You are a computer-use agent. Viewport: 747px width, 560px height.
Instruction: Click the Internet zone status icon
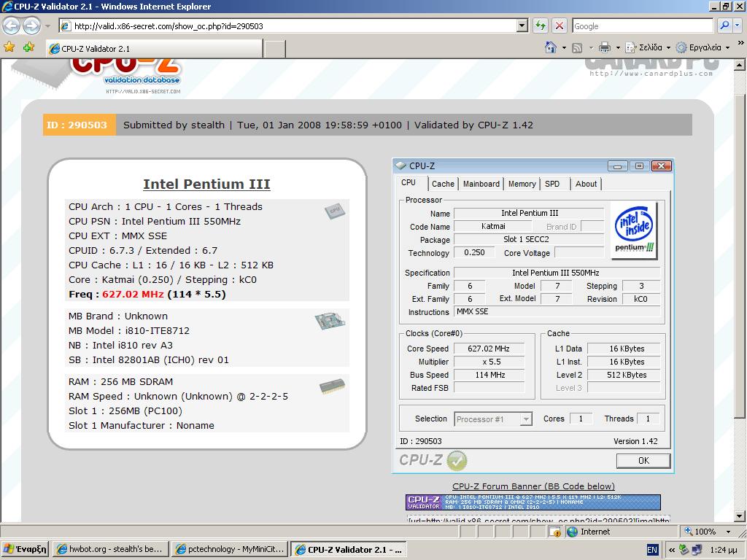point(573,532)
